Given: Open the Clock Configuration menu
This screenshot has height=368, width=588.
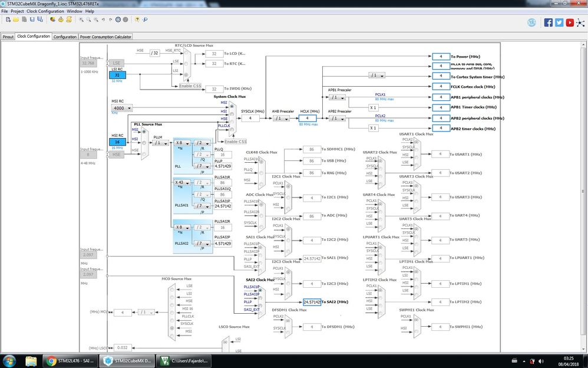Looking at the screenshot, I should coord(45,11).
